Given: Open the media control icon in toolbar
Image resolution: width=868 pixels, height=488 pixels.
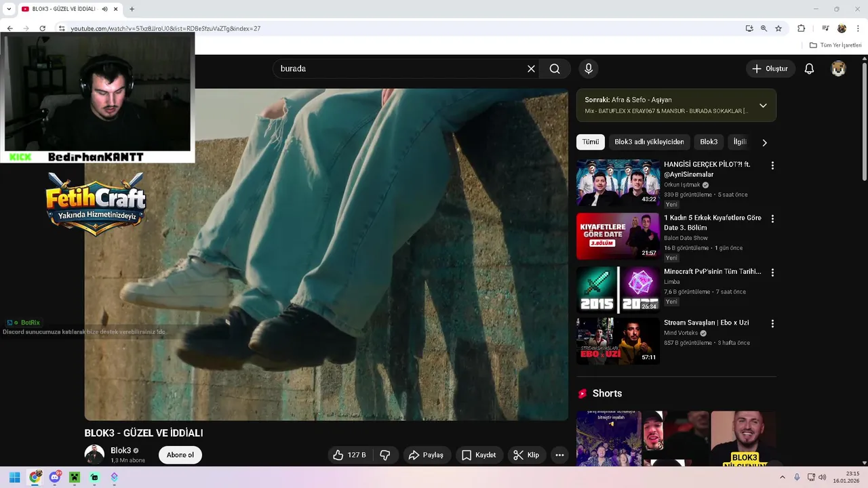Looking at the screenshot, I should (x=825, y=28).
